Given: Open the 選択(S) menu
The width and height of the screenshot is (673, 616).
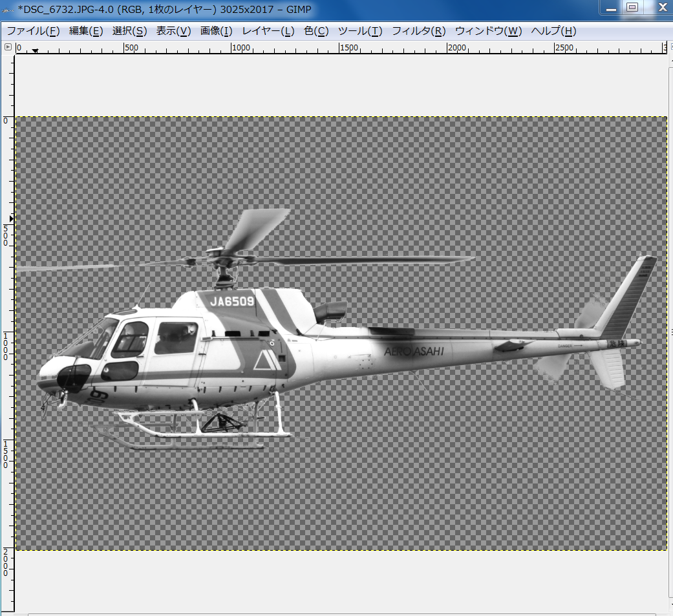Looking at the screenshot, I should (x=129, y=31).
